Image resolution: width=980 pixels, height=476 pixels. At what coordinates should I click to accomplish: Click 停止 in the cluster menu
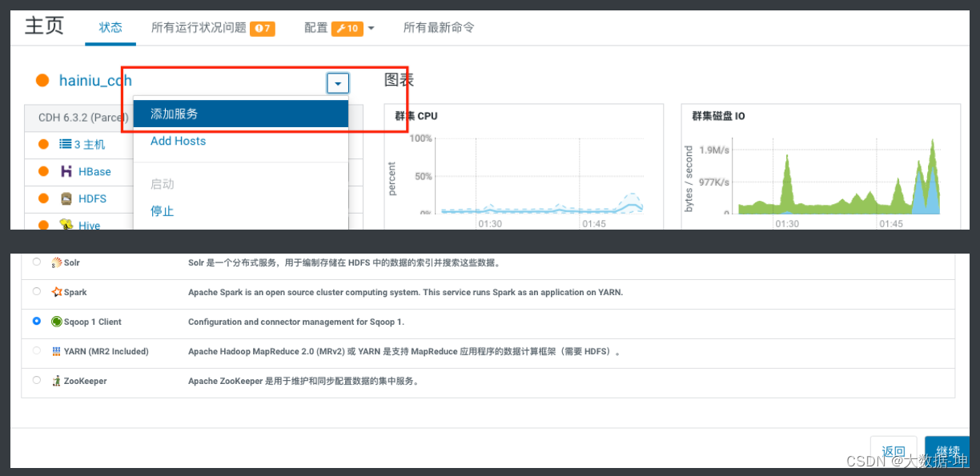click(163, 211)
